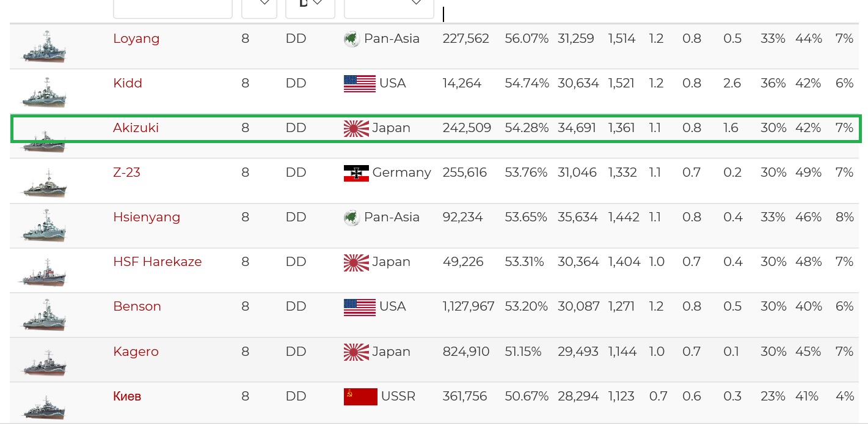This screenshot has height=428, width=868.
Task: Click the Pan-Asia globe icon beside Loyang
Action: pyautogui.click(x=351, y=39)
